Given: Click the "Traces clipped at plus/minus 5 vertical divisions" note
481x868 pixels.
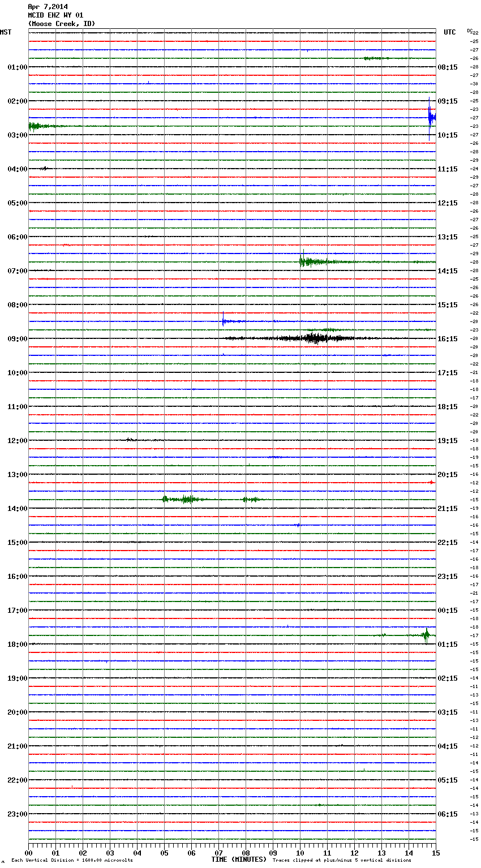Looking at the screenshot, I should [x=342, y=861].
